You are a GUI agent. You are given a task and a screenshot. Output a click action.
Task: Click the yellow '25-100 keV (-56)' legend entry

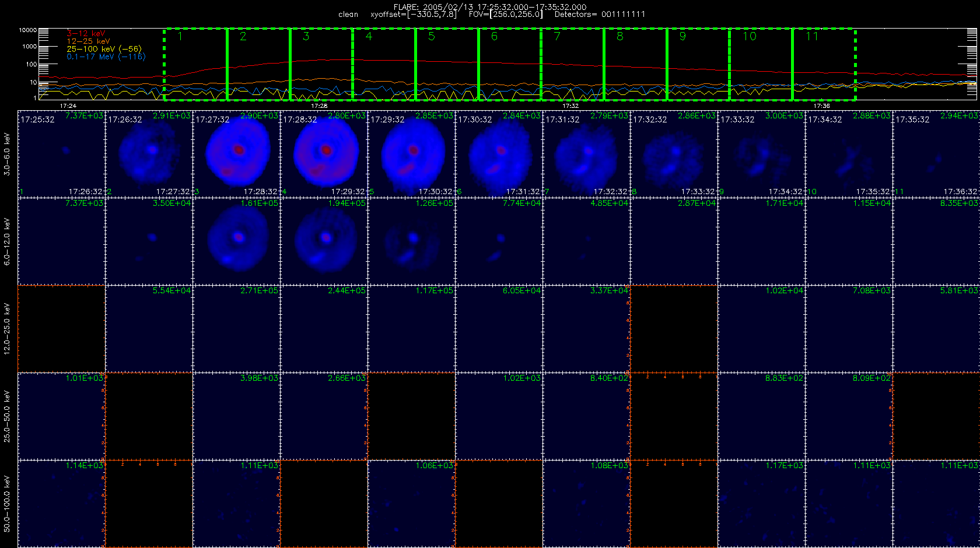104,49
